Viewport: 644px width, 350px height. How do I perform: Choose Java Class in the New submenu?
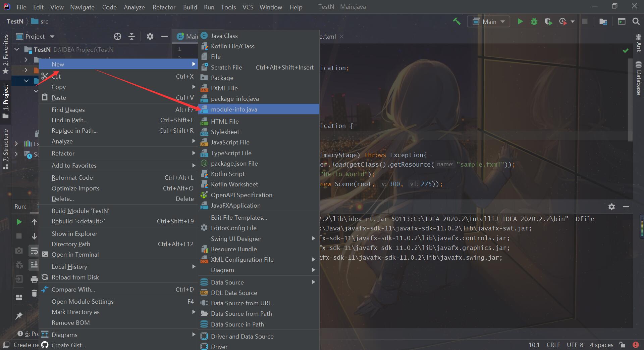tap(259, 36)
